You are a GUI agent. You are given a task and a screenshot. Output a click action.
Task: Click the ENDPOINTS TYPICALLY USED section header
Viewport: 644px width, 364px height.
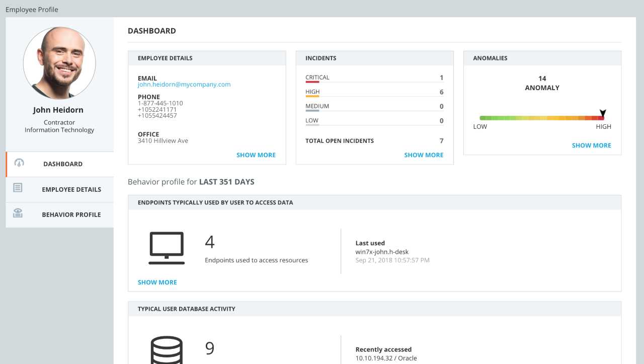click(374, 202)
